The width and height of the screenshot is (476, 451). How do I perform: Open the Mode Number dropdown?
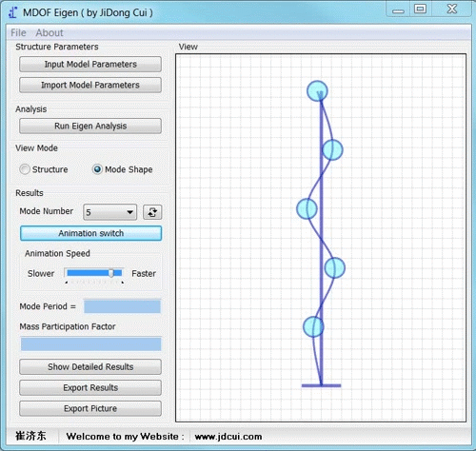(x=109, y=212)
